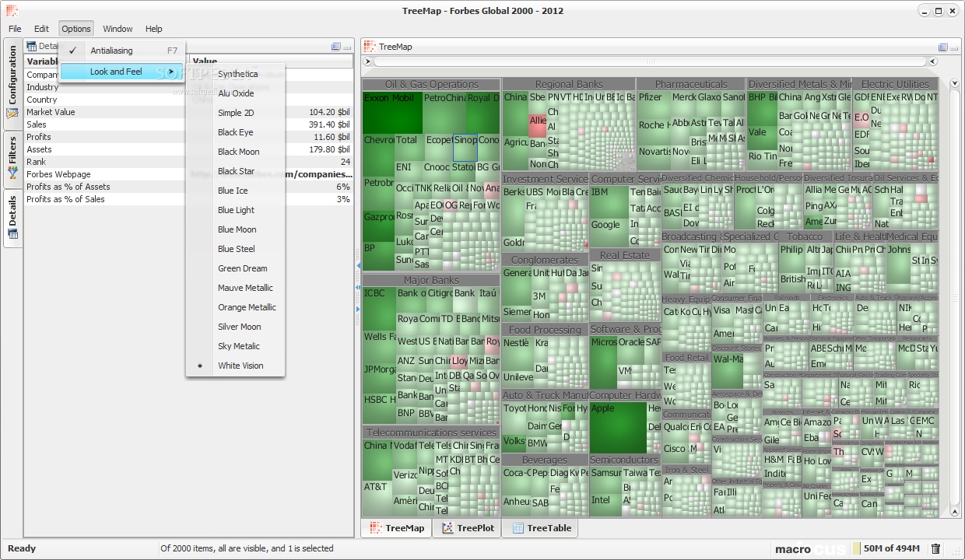The width and height of the screenshot is (965, 560).
Task: Choose Blue Steel look and feel
Action: pyautogui.click(x=235, y=249)
